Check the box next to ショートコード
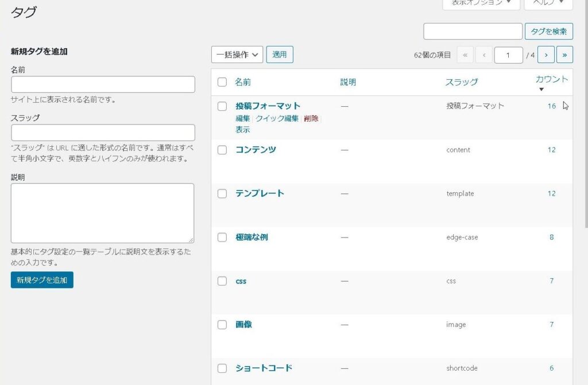 [222, 368]
